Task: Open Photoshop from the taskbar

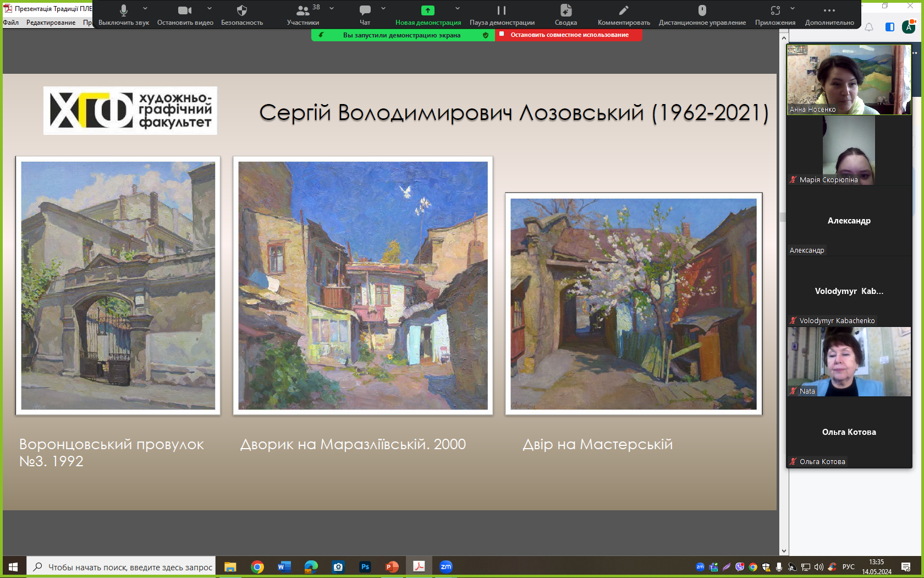Action: coord(365,567)
